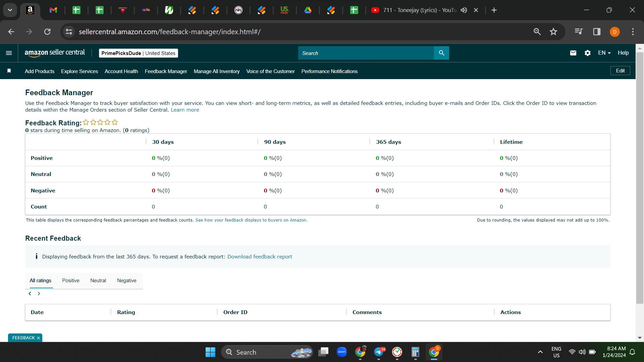644x362 pixels.
Task: Open the Chrome profile avatar D
Action: tap(615, 32)
